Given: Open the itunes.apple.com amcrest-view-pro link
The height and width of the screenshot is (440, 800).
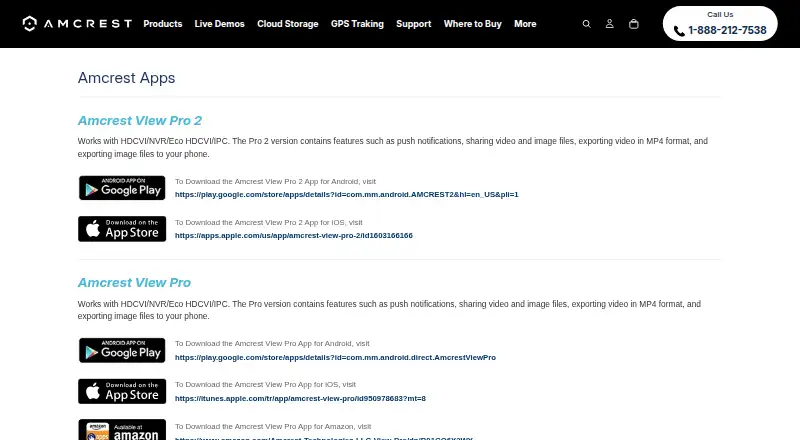Looking at the screenshot, I should (x=300, y=398).
